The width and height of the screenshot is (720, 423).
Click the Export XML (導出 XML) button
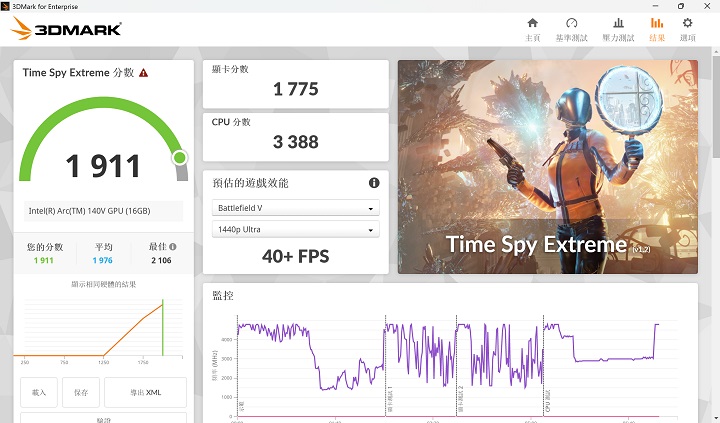[x=146, y=392]
